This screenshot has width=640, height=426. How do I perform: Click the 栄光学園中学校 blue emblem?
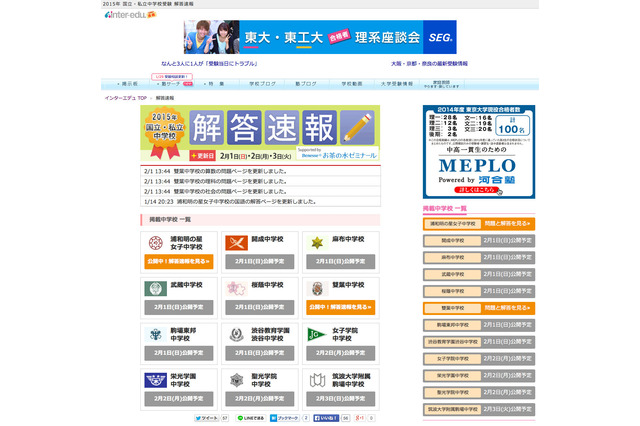tap(156, 380)
